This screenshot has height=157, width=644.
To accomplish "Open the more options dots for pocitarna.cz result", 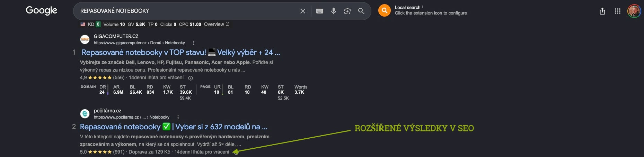I will tap(178, 117).
